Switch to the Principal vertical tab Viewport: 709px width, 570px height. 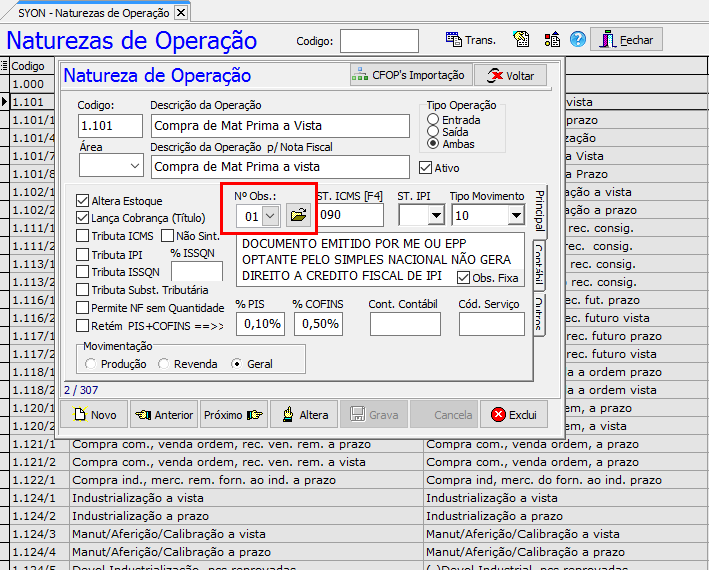(539, 211)
